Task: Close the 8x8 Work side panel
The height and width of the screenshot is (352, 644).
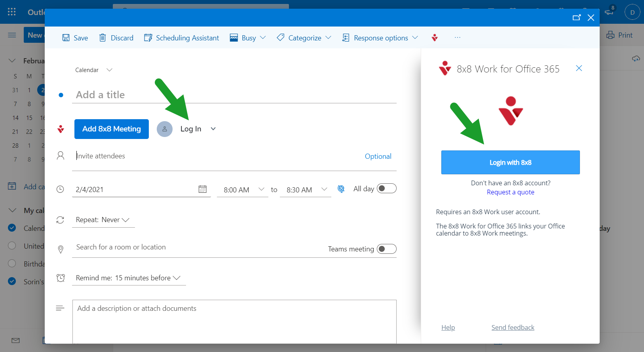Action: coord(579,68)
